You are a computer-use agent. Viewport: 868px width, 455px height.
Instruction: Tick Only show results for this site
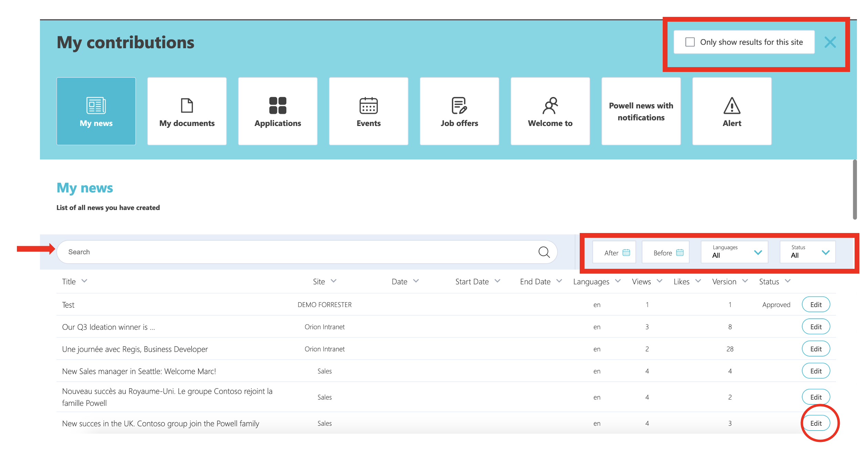[x=690, y=42]
